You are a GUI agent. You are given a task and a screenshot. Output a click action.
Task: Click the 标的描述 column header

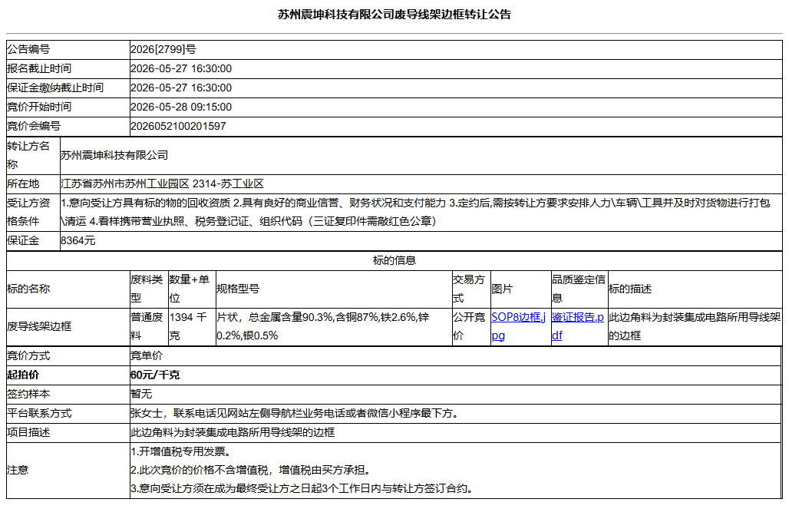(630, 289)
